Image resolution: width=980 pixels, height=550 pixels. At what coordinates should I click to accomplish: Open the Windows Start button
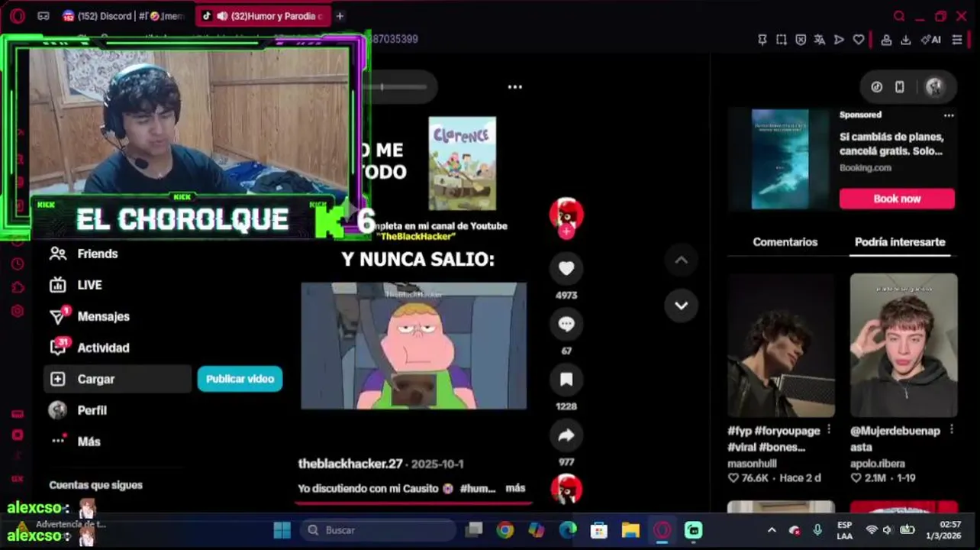282,530
